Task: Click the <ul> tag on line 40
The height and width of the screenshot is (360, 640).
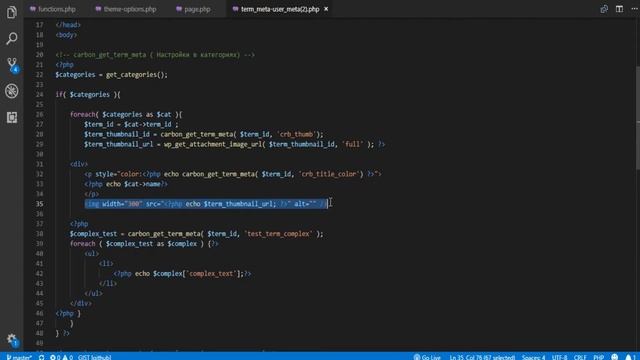Action: point(91,253)
